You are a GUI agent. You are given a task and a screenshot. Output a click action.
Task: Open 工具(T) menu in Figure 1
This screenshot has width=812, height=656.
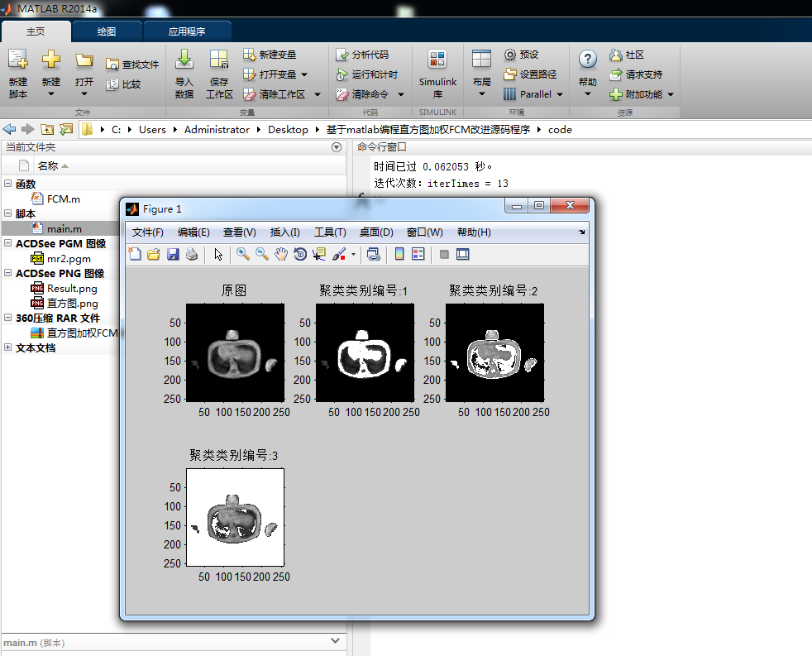pyautogui.click(x=330, y=232)
